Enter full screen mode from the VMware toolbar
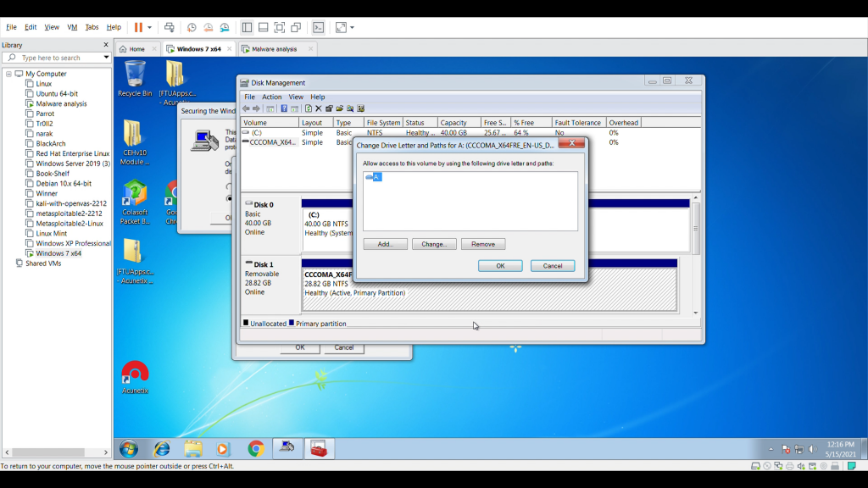The height and width of the screenshot is (488, 868). (280, 27)
